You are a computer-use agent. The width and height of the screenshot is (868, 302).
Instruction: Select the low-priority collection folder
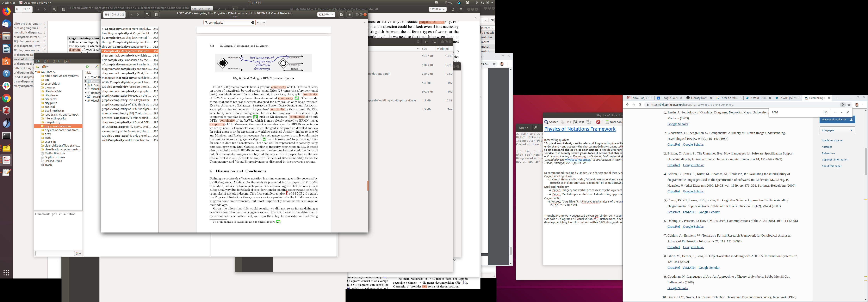(52, 122)
